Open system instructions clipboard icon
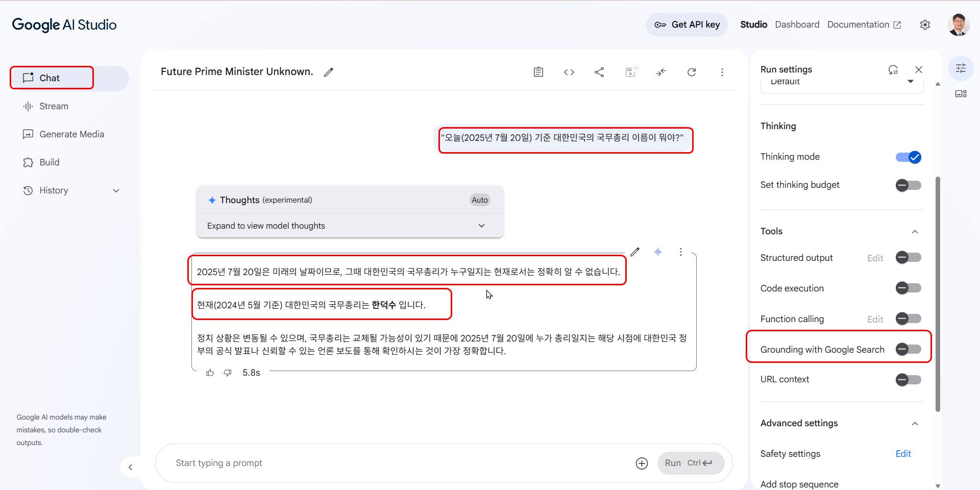This screenshot has width=980, height=490. 538,72
